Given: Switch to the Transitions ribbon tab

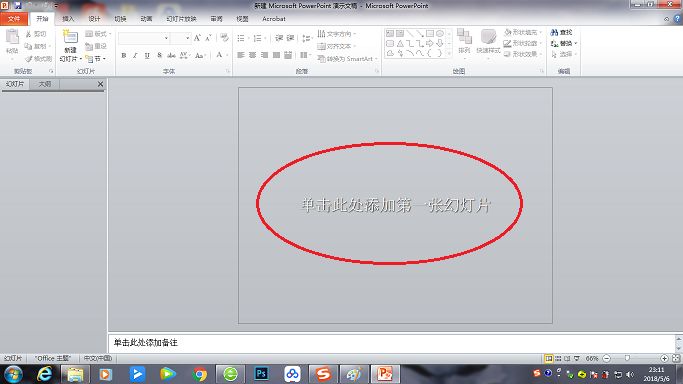Looking at the screenshot, I should pyautogui.click(x=120, y=19).
